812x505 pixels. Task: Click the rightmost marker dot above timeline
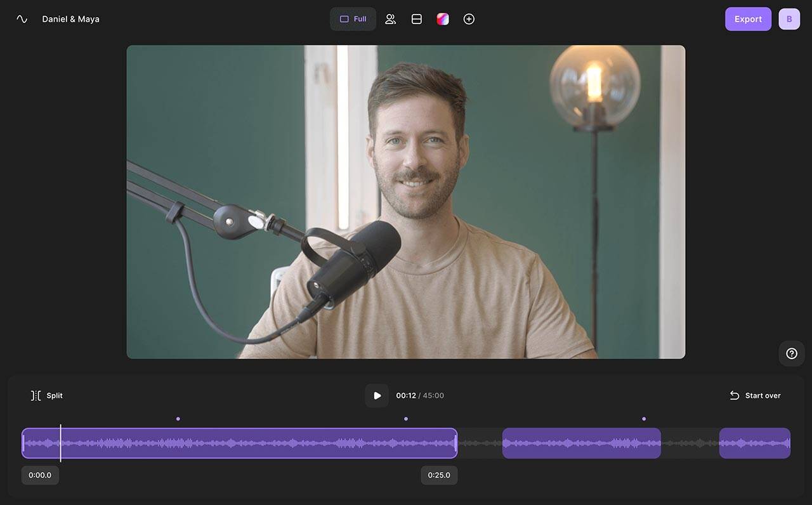643,419
